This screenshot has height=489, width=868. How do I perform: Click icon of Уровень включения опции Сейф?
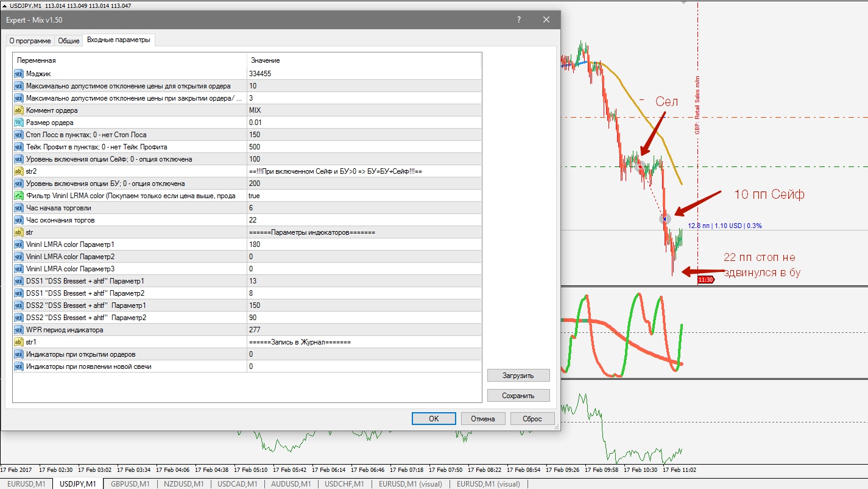pos(19,159)
